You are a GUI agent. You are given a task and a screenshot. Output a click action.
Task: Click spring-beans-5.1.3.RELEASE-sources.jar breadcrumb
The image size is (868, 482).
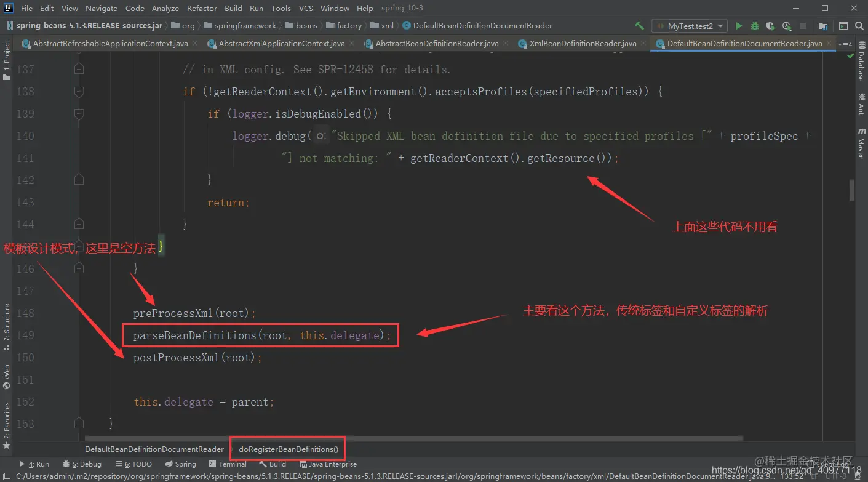[84, 26]
